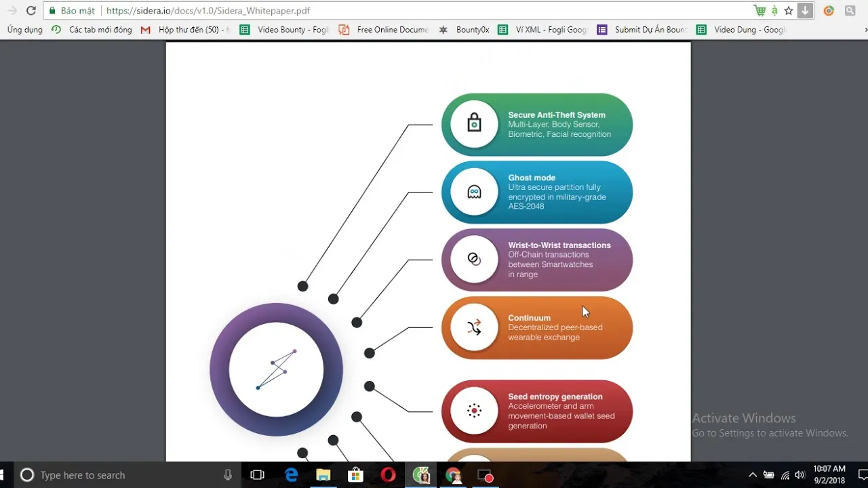
Task: Click the gray download arrow extension icon
Action: pos(805,11)
